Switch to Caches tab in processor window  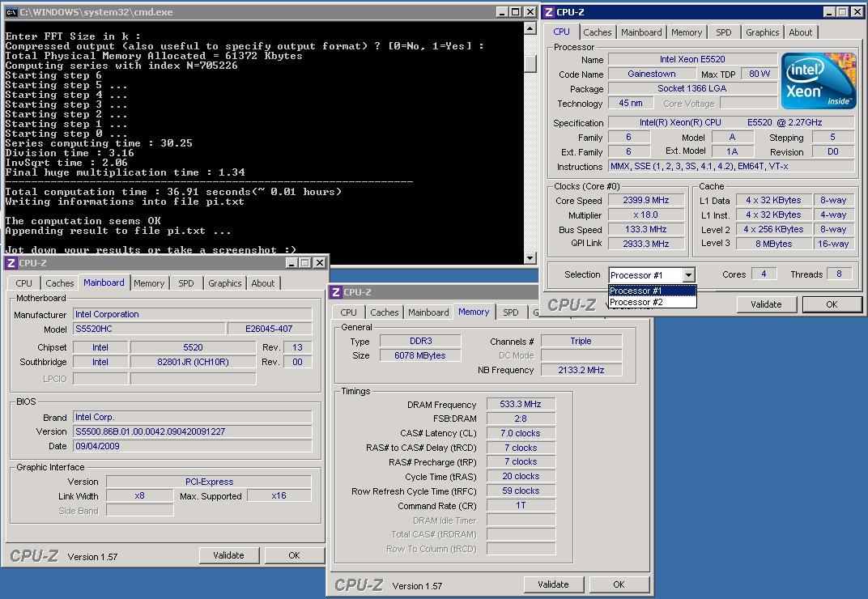click(598, 32)
